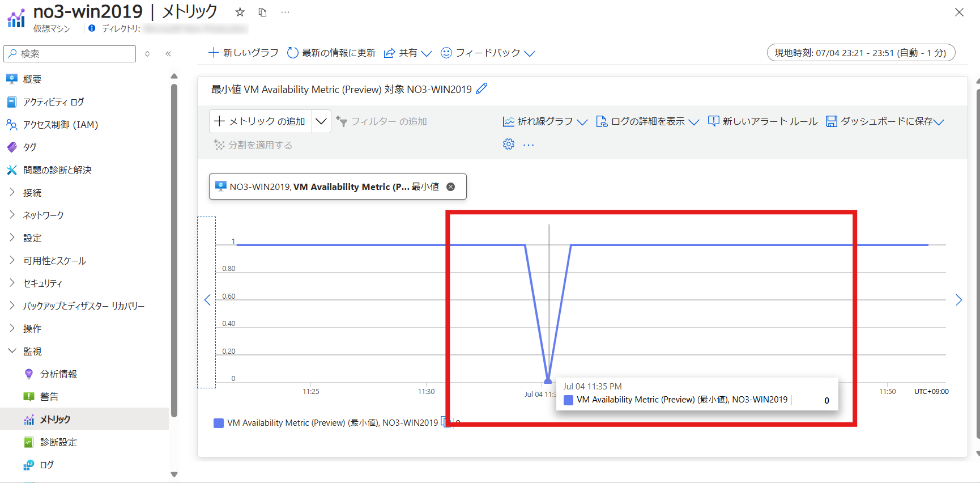Click the 11:25 time axis label

[x=311, y=392]
